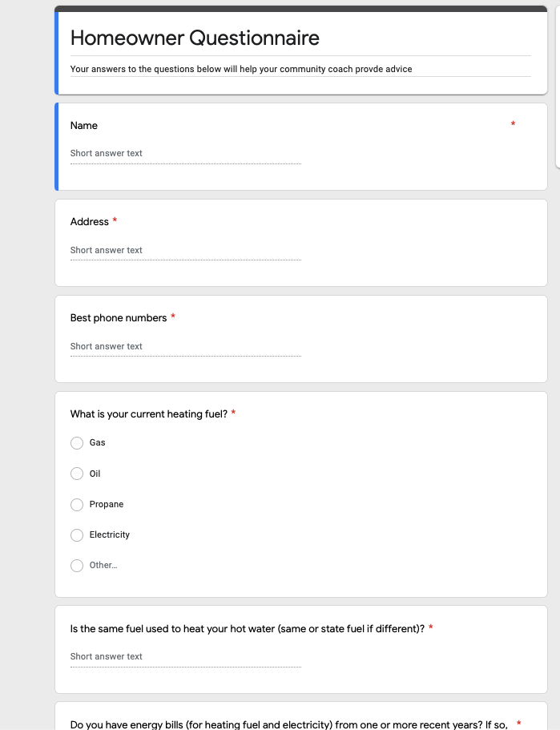
Task: Select the Address question title
Action: 90,222
